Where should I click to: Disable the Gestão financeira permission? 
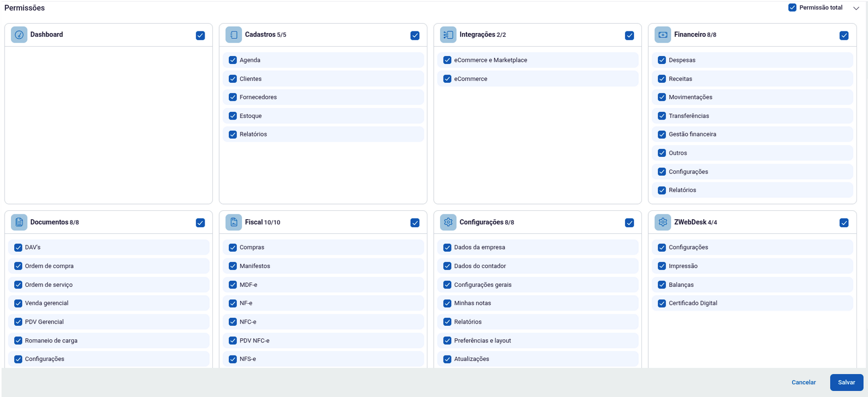(x=662, y=135)
